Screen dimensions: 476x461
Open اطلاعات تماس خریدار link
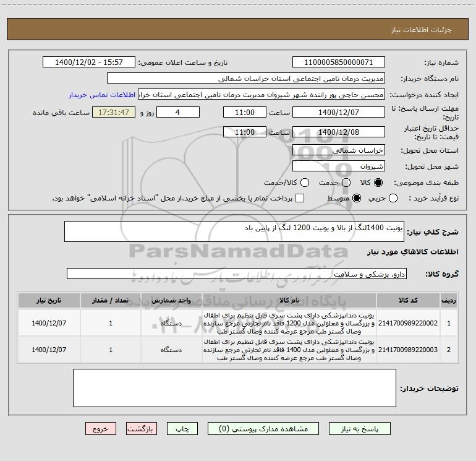[x=102, y=95]
